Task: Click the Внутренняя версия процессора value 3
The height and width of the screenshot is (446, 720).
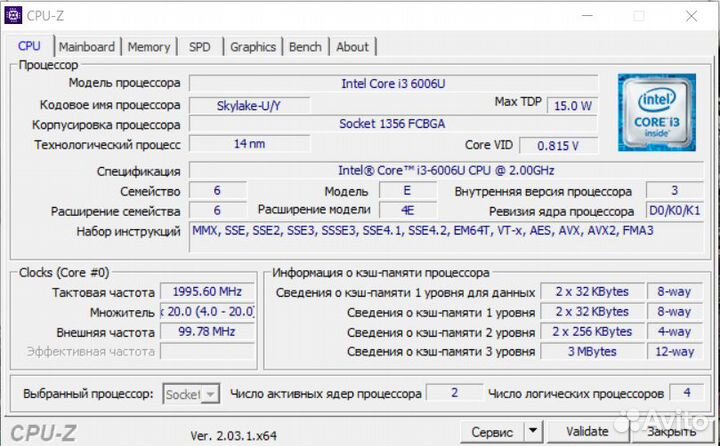Action: 675,190
